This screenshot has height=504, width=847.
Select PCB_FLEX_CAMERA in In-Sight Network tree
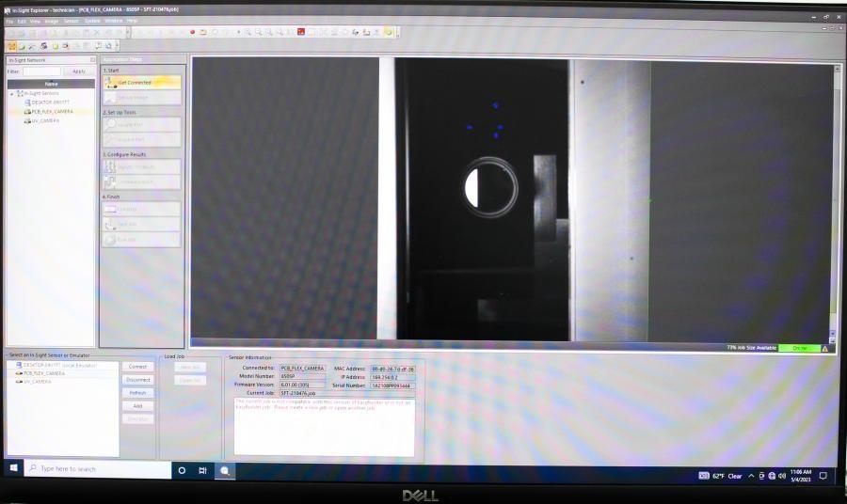[49, 112]
